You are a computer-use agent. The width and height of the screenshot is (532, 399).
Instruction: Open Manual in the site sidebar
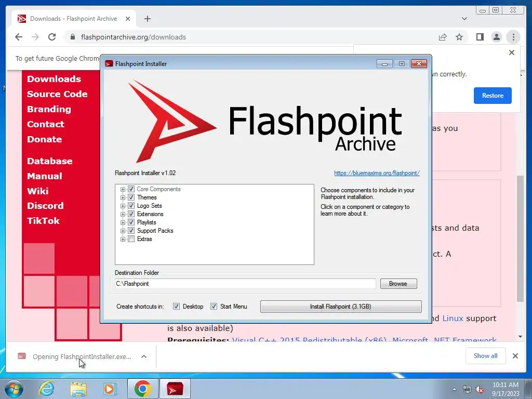[x=45, y=176]
